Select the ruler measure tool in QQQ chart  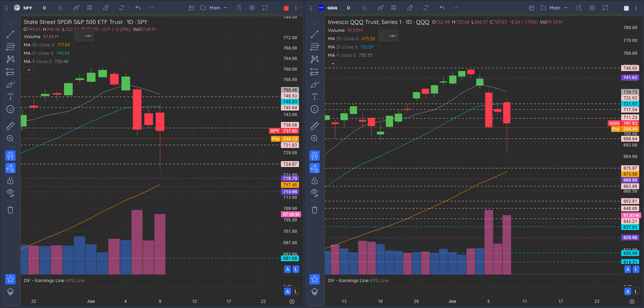[315, 126]
